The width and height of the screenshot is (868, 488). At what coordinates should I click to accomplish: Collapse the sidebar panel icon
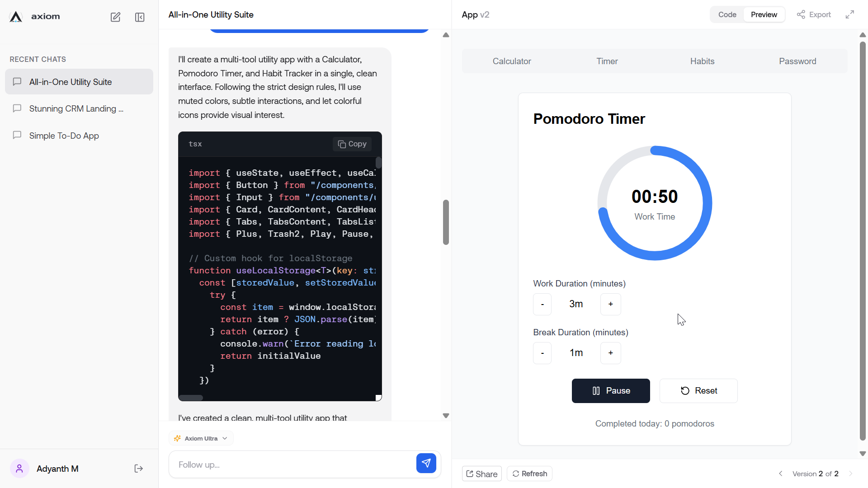point(140,17)
